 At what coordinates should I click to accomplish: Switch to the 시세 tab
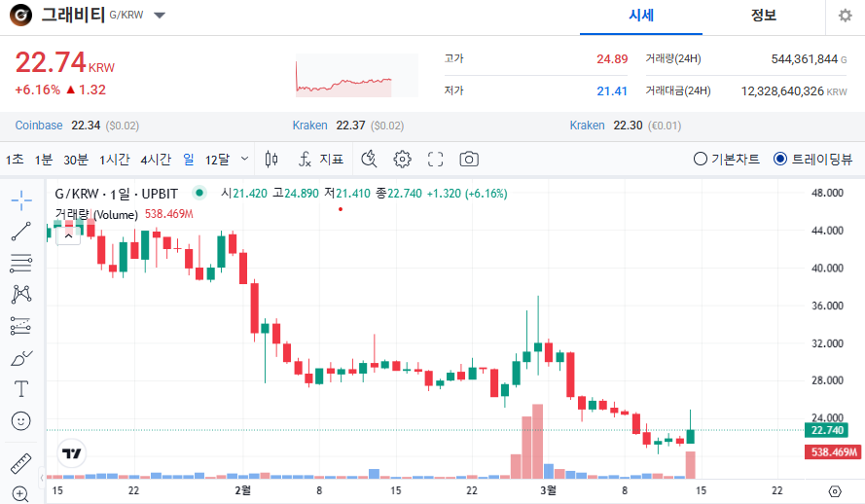coord(641,16)
